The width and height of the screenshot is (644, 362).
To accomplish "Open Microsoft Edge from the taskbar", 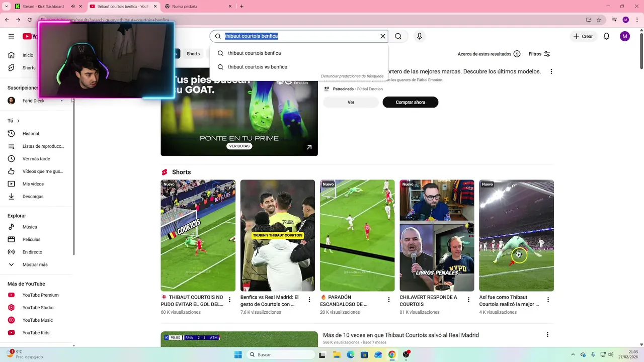I will coord(351,354).
